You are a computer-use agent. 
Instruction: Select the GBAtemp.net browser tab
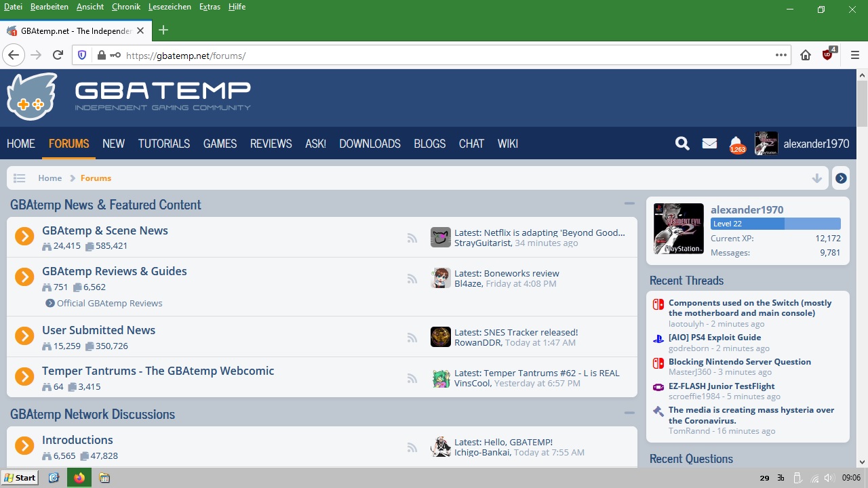pos(75,30)
